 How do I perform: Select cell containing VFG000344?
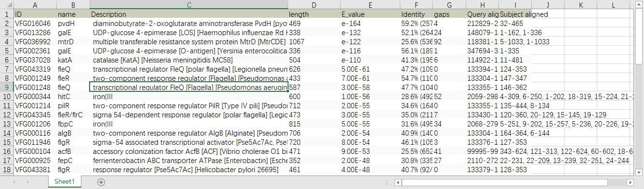(x=35, y=96)
